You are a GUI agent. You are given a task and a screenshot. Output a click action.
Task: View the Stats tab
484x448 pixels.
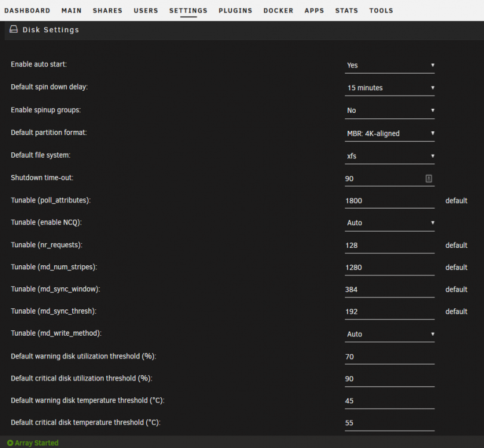pyautogui.click(x=347, y=11)
